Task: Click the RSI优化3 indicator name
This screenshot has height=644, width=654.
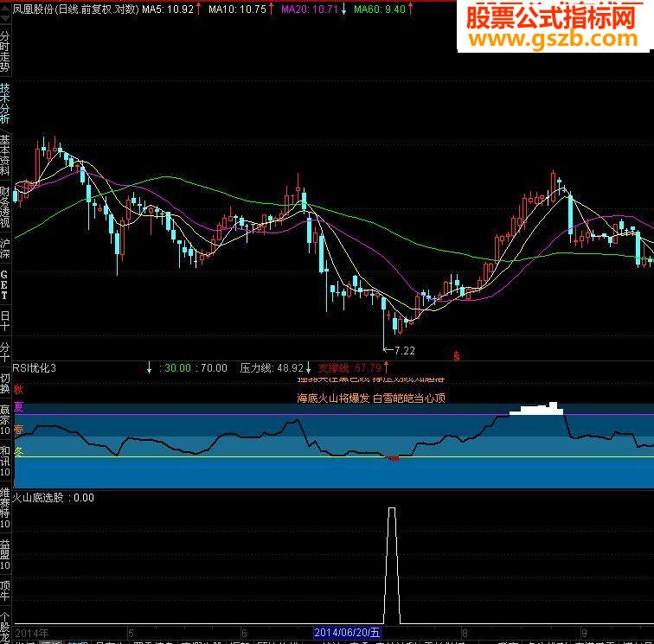Action: [x=35, y=368]
